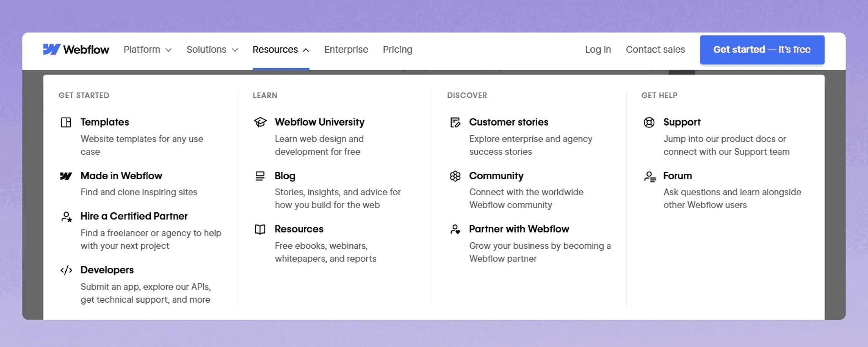Select Pricing in the navigation bar
The height and width of the screenshot is (347, 868).
[397, 49]
